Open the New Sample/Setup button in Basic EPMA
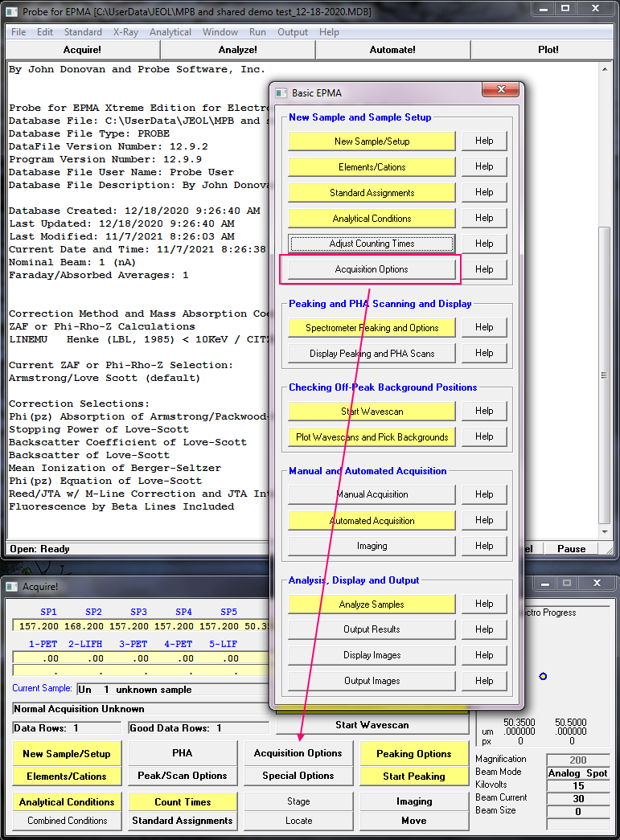This screenshot has height=840, width=620. coord(372,141)
